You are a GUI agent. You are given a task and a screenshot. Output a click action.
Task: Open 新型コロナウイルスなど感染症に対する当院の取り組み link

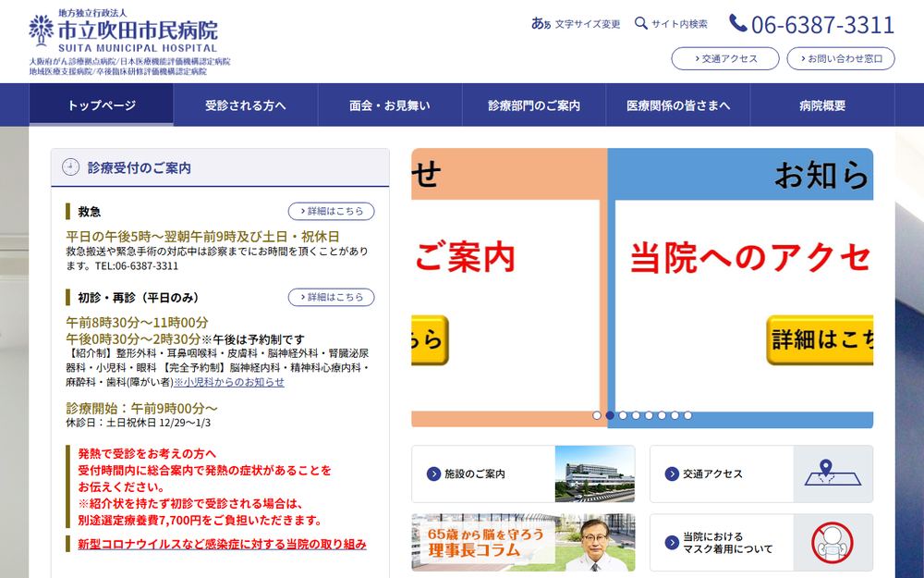tap(222, 544)
